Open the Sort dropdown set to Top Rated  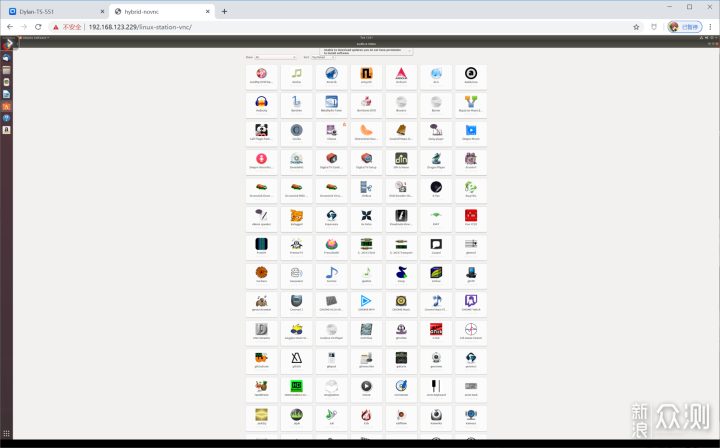pyautogui.click(x=323, y=57)
